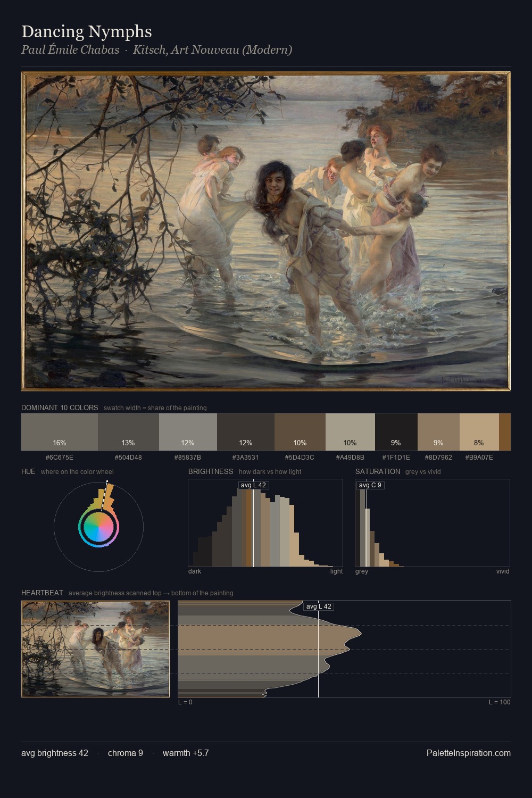Click the #8D7962 tan swatch

click(438, 432)
